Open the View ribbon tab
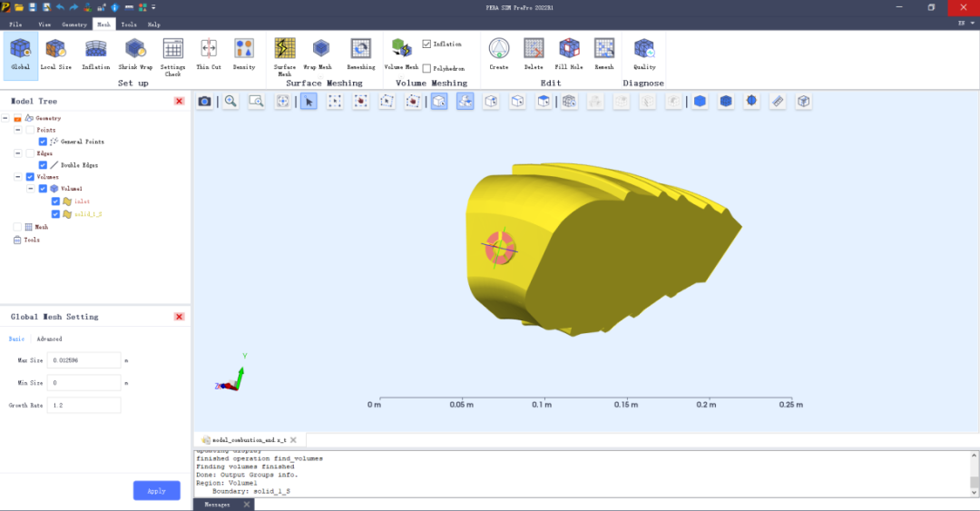980x511 pixels. pos(44,25)
